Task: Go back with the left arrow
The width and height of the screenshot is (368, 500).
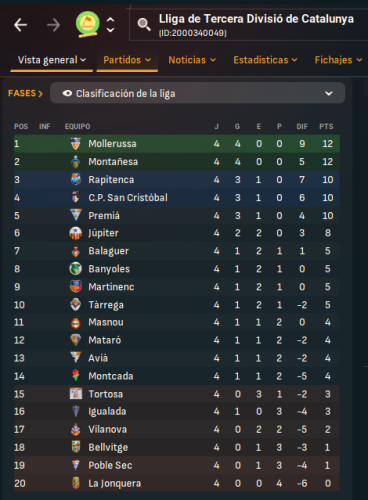Action: pyautogui.click(x=20, y=25)
